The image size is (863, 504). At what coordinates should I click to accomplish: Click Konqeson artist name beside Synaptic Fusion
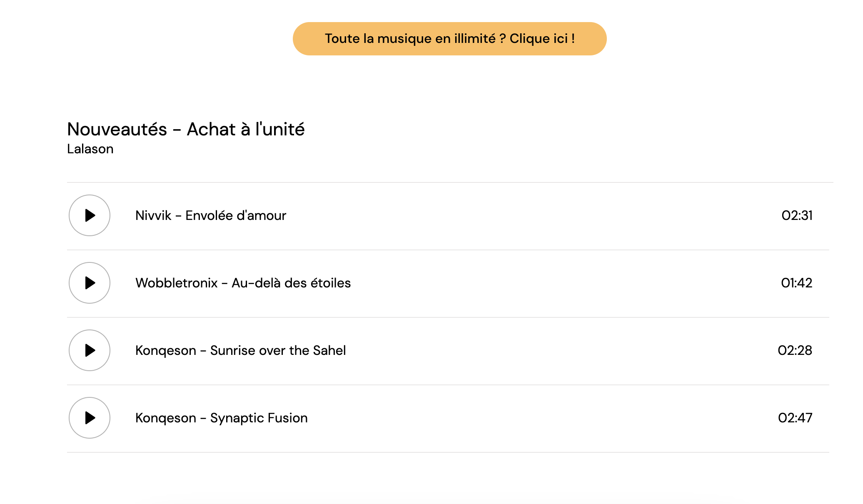coord(165,418)
